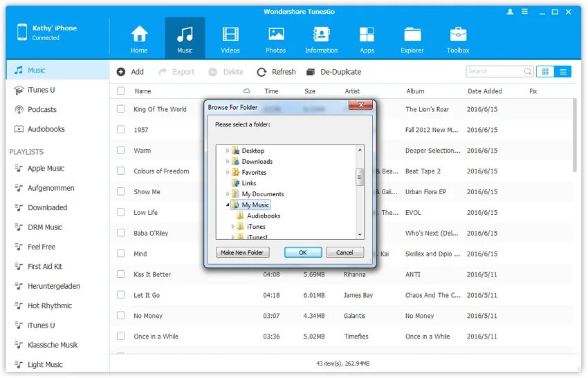
Task: Check the Let It Go row
Action: (x=121, y=295)
